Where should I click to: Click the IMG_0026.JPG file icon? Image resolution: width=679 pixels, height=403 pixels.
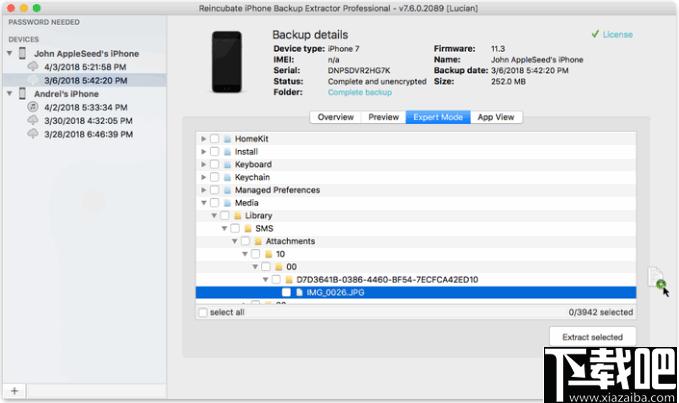(299, 292)
